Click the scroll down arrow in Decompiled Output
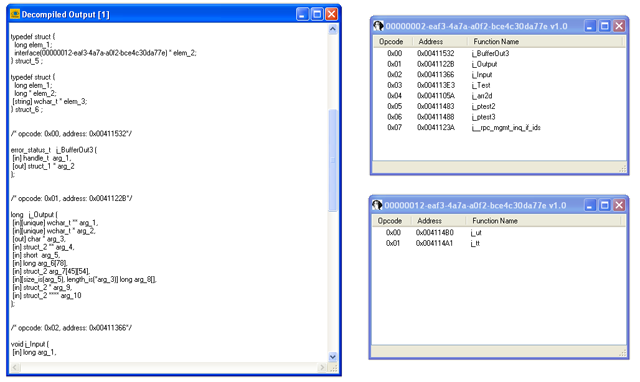The image size is (640, 382). point(333,357)
